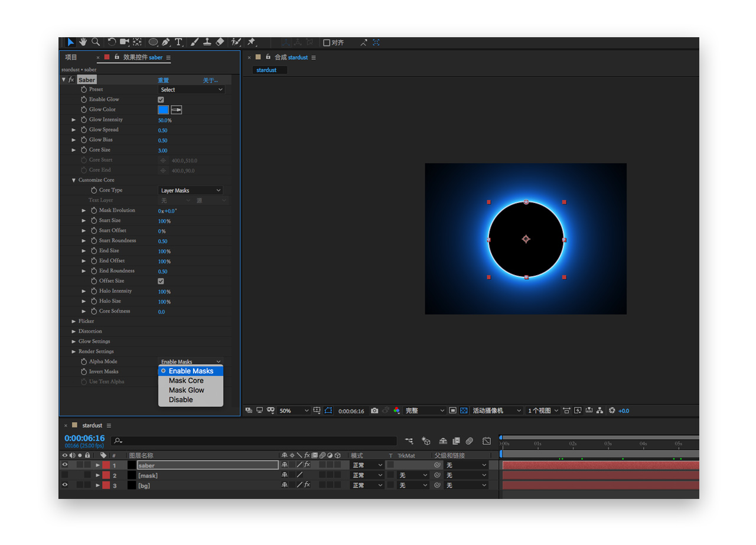Toggle the Offset Size checkbox
Image resolution: width=756 pixels, height=545 pixels.
(161, 281)
